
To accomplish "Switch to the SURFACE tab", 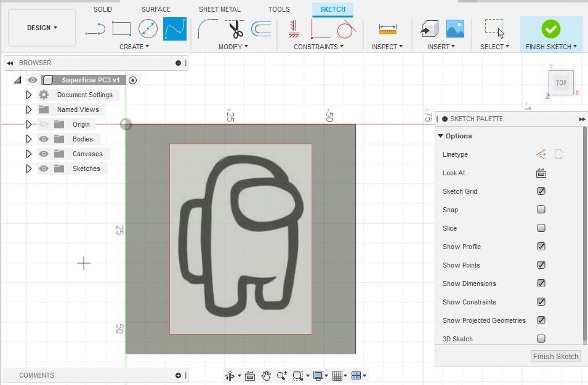I will pyautogui.click(x=156, y=9).
